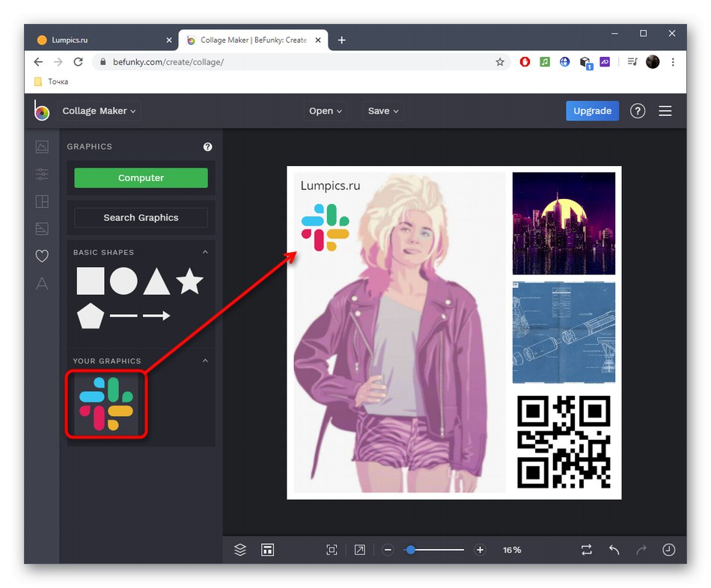Click the fit to screen icon

point(332,549)
